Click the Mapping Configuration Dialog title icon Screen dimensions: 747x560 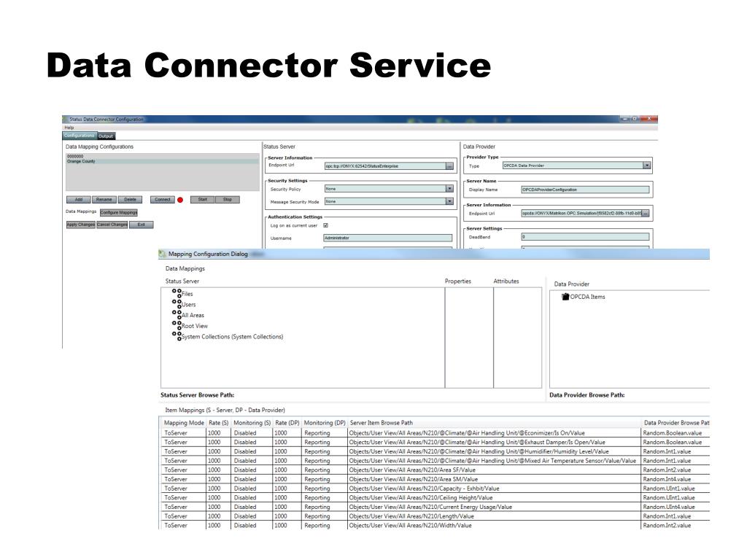point(163,254)
